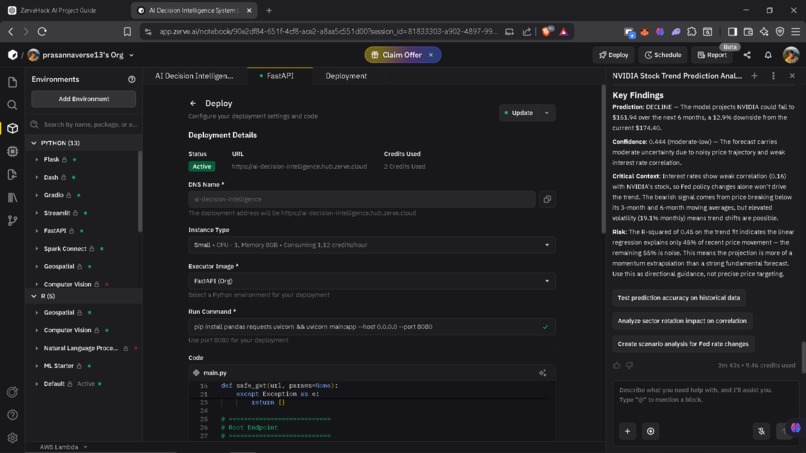Image resolution: width=806 pixels, height=453 pixels.
Task: Open the files icon in left sidebar
Action: coord(12,82)
